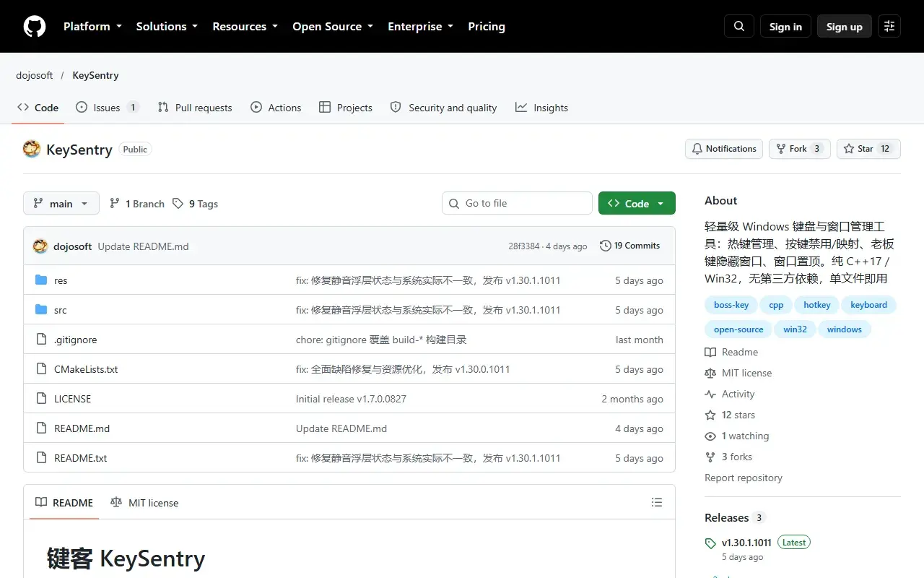Click the .gitignore file icon
The height and width of the screenshot is (578, 924).
coord(41,340)
